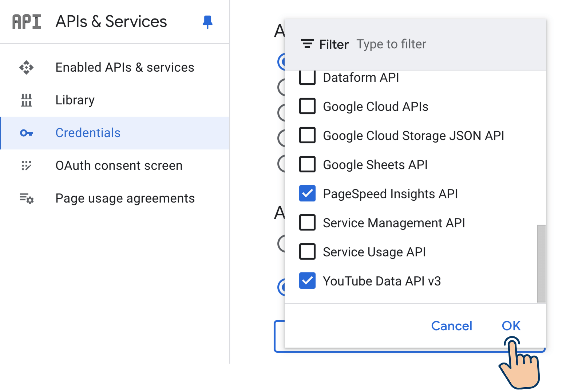Click the API logo icon
Viewport: 570px width, 392px height.
point(27,21)
